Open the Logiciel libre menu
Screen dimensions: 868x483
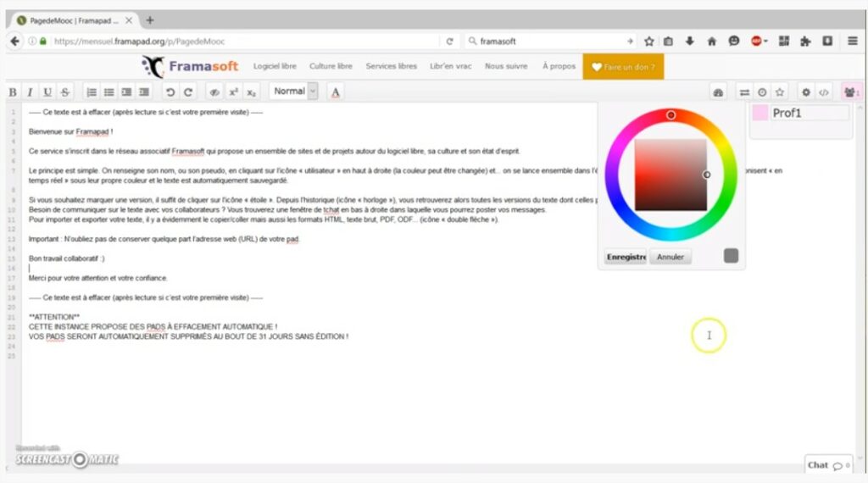[275, 66]
